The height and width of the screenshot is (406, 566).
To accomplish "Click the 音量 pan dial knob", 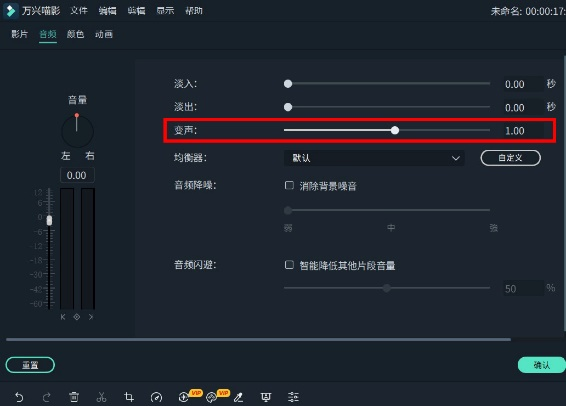I will pyautogui.click(x=77, y=131).
